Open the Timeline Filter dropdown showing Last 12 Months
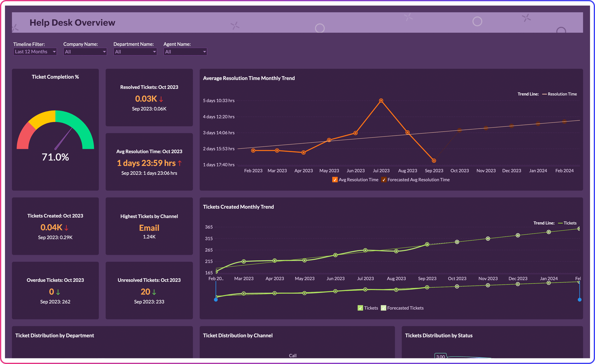Image resolution: width=595 pixels, height=364 pixels. [x=35, y=52]
